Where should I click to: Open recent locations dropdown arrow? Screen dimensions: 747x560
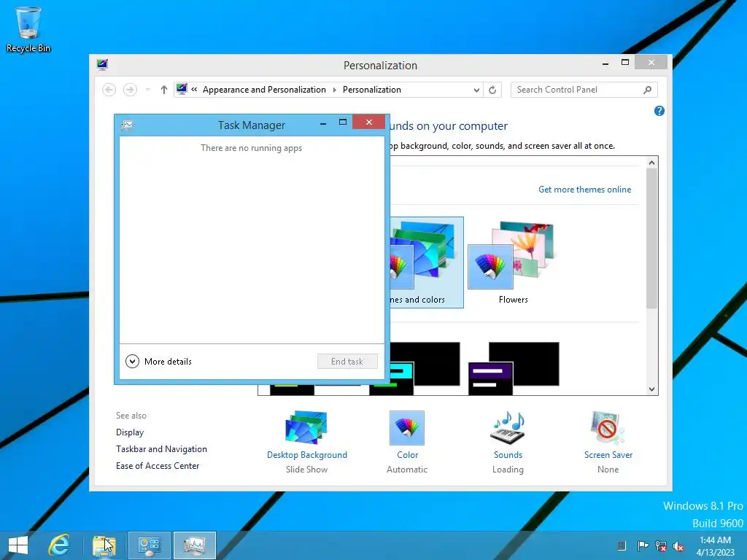point(147,90)
